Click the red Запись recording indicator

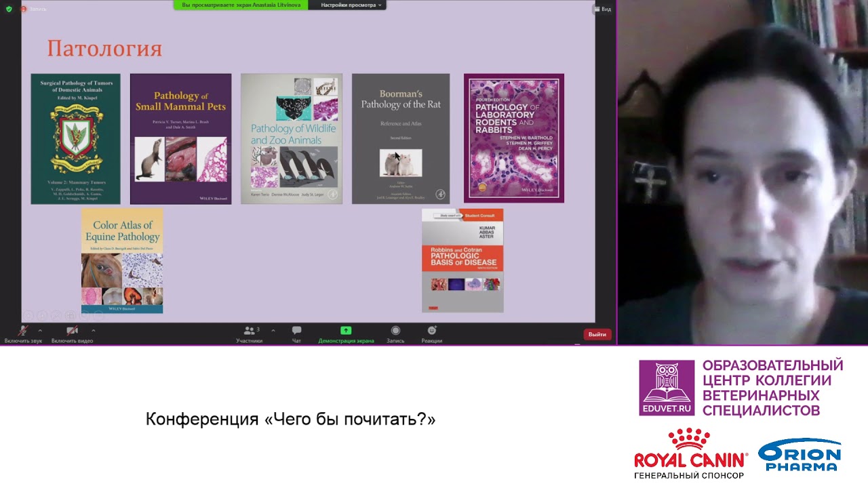click(x=33, y=9)
